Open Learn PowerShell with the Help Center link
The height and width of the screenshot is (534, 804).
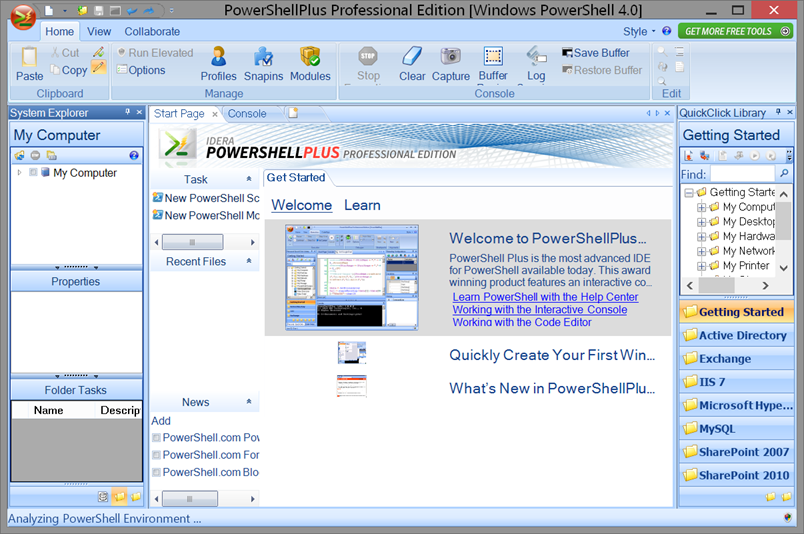(x=545, y=297)
